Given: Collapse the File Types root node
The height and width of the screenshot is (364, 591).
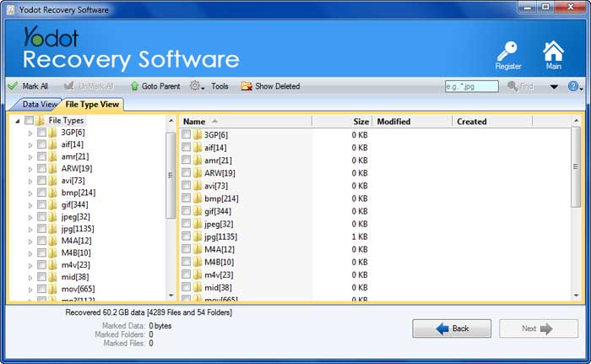Looking at the screenshot, I should click(18, 121).
